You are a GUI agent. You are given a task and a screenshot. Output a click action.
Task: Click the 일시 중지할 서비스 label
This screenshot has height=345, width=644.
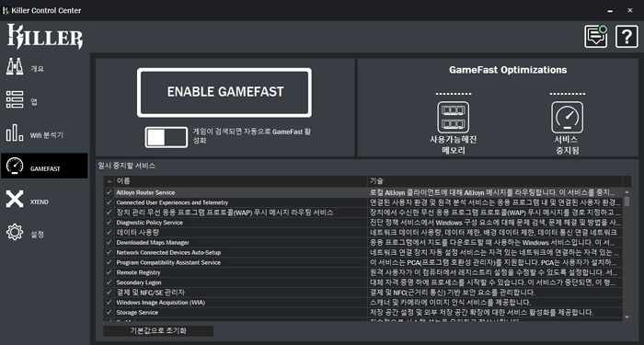(x=127, y=166)
